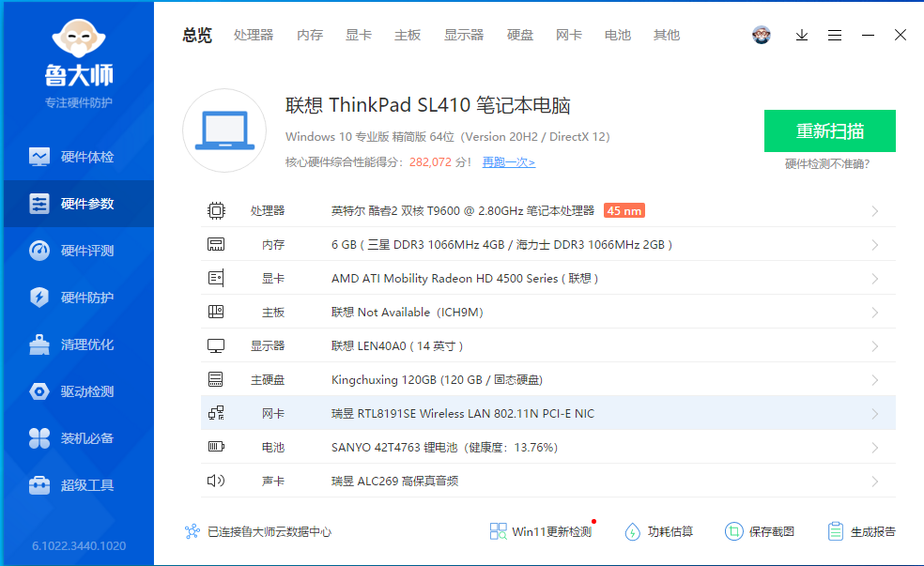
Task: Expand the 声卡 row chevron
Action: tap(875, 482)
